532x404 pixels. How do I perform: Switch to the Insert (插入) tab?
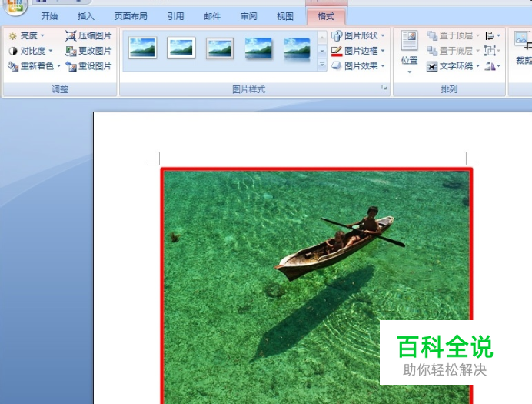(x=86, y=16)
